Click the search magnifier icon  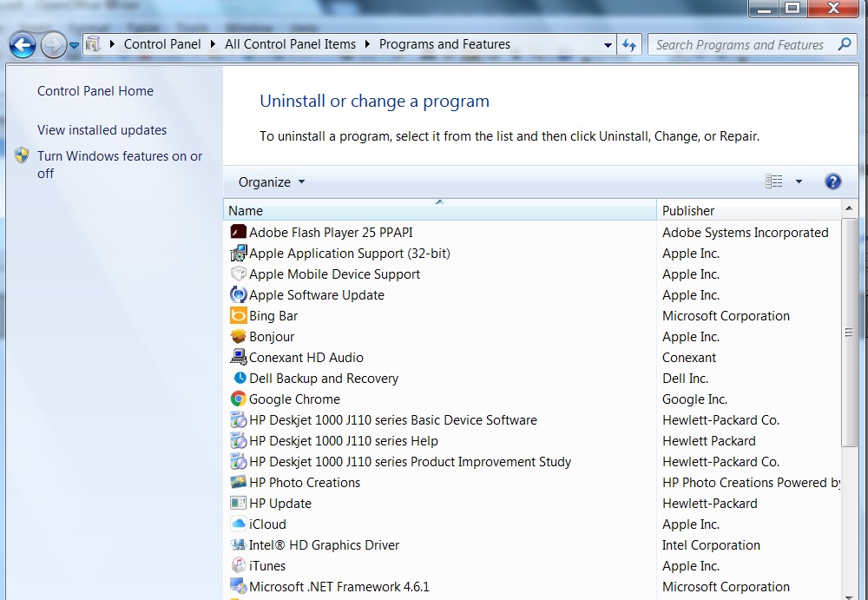[x=845, y=43]
